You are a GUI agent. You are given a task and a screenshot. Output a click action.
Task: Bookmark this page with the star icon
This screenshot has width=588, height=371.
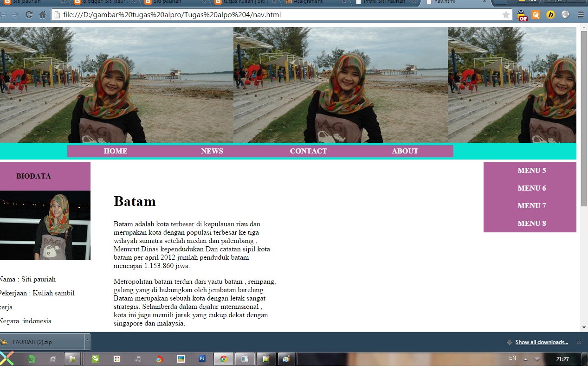click(506, 15)
